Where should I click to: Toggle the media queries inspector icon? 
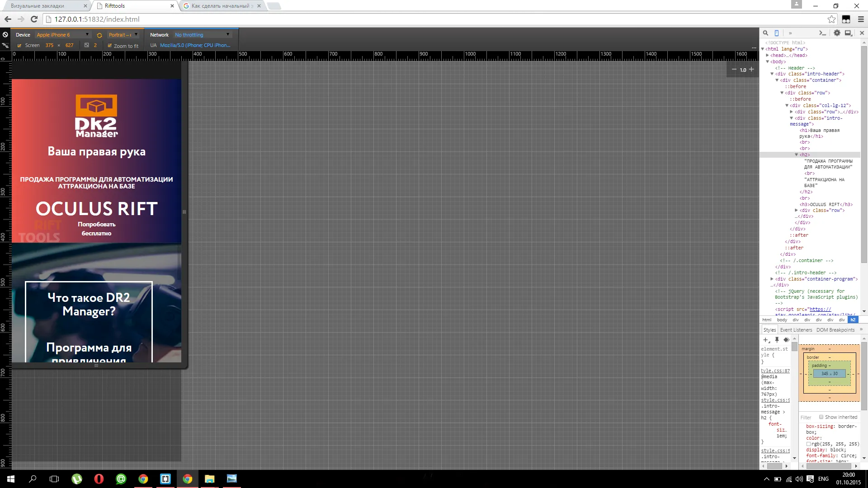5,46
